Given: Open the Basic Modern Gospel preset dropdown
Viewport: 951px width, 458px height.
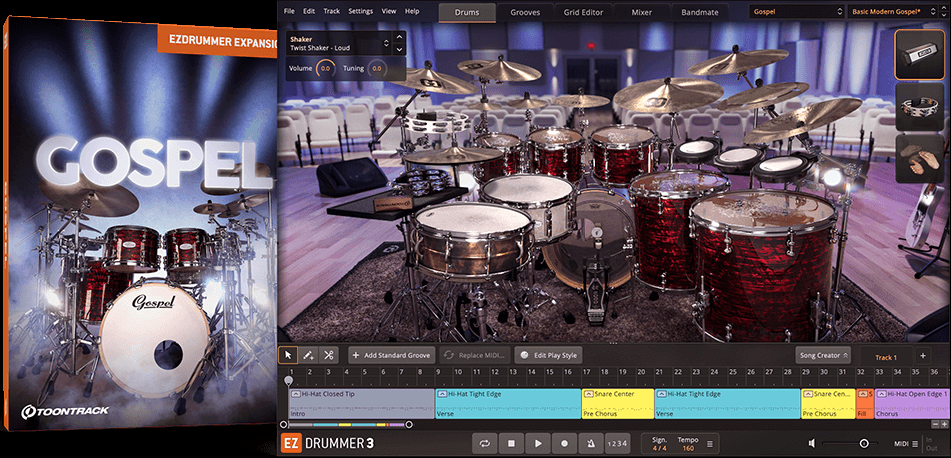Looking at the screenshot, I should tap(893, 12).
